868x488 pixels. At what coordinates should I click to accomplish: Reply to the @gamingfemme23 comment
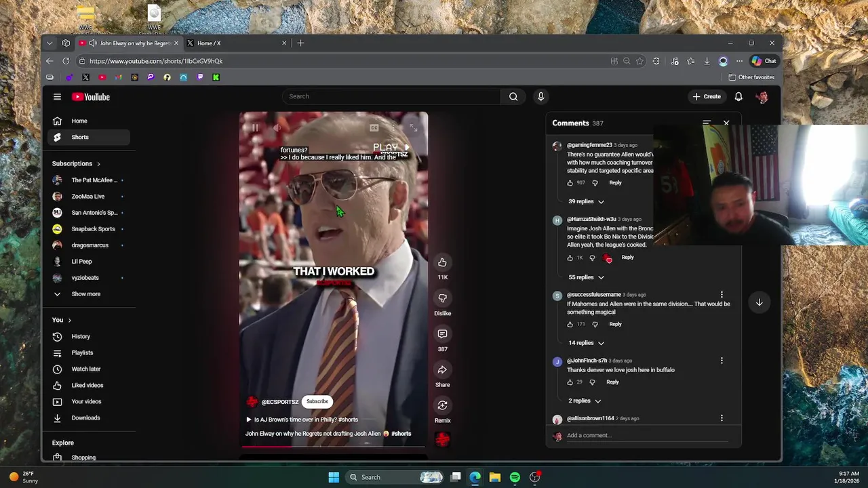tap(615, 182)
